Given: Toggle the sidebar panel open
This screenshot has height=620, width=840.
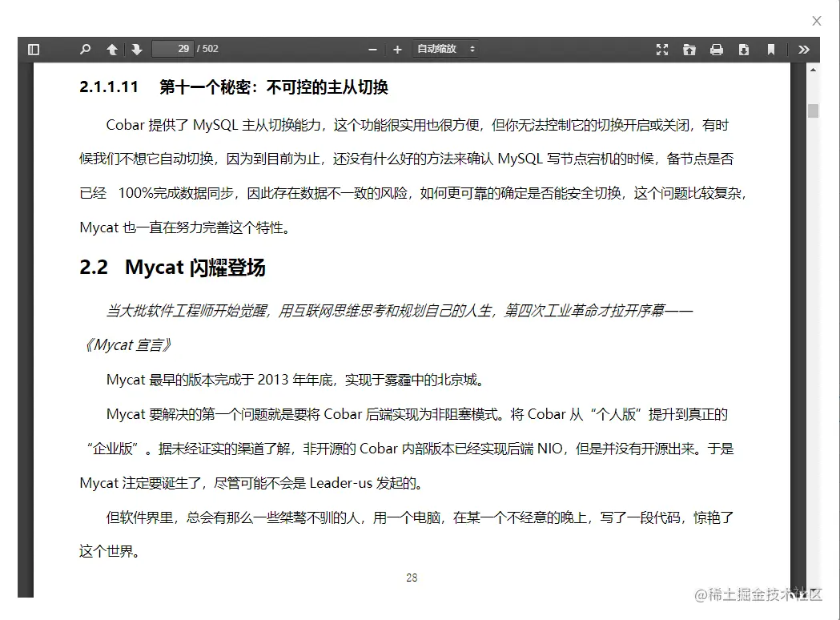Looking at the screenshot, I should 33,49.
